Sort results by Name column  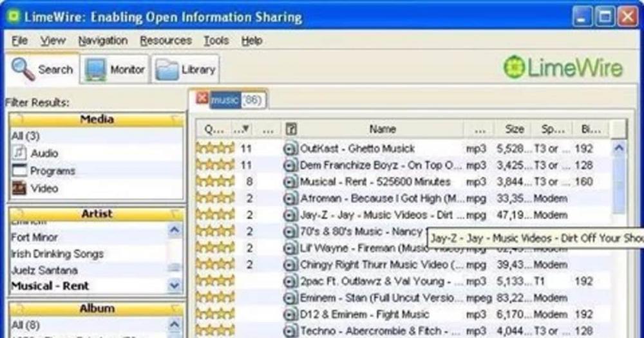(x=382, y=129)
